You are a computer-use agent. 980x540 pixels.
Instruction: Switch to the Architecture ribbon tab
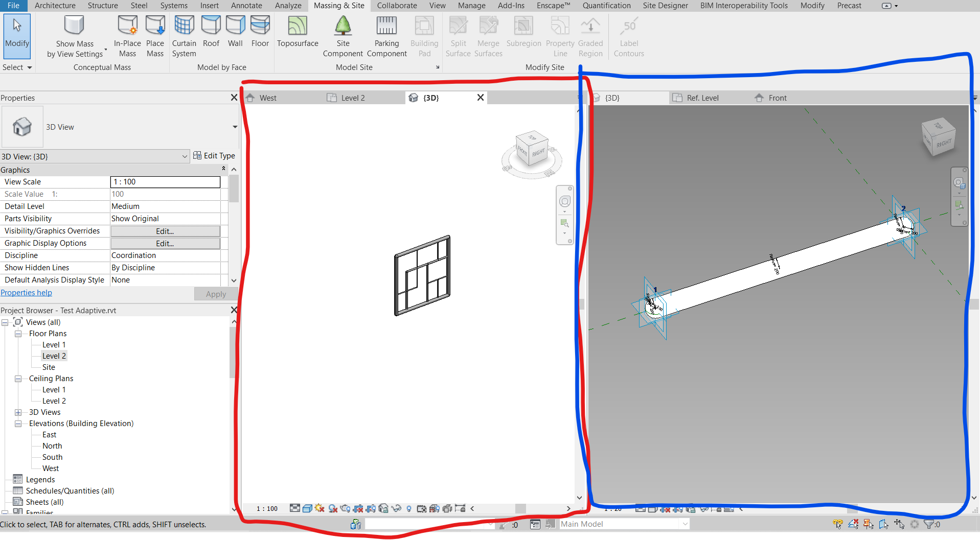click(x=55, y=6)
